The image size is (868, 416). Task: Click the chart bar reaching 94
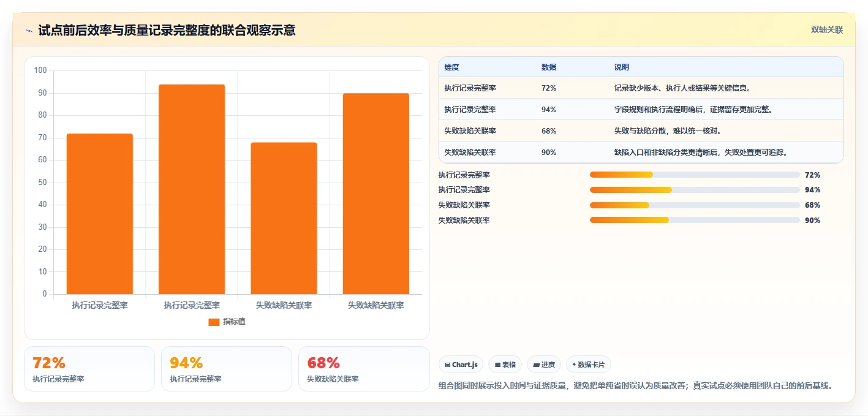(x=192, y=189)
